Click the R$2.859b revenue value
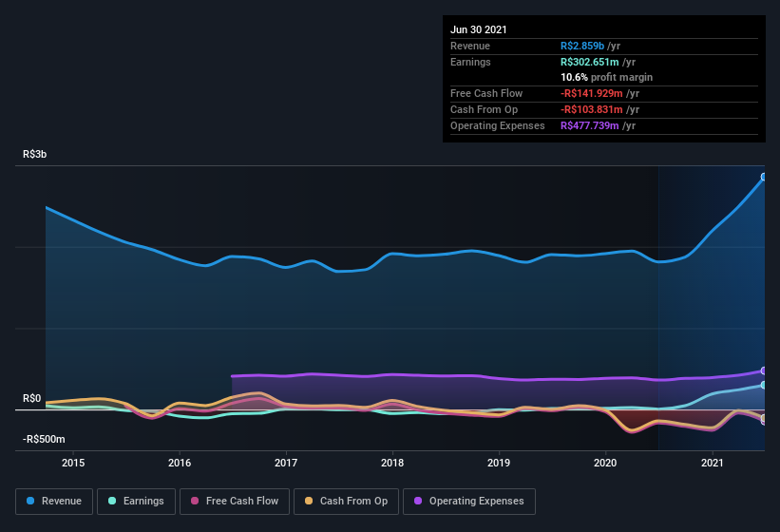Image resolution: width=780 pixels, height=532 pixels. coord(582,46)
